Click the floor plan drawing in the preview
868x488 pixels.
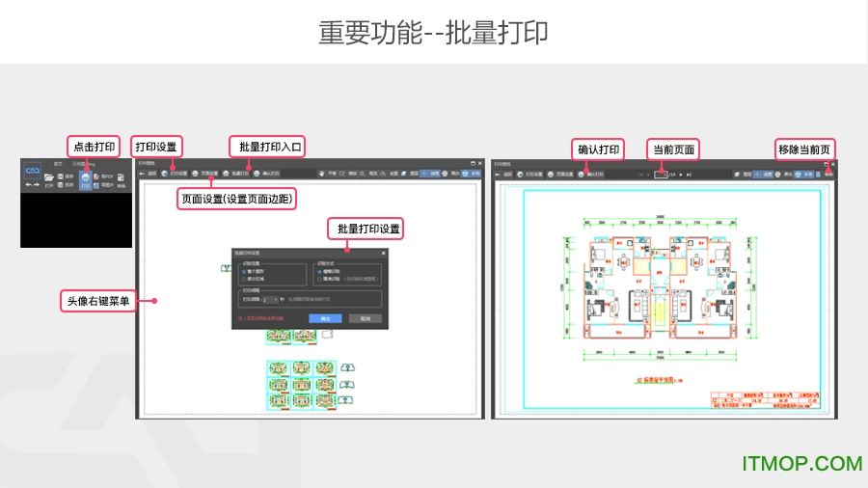(660, 286)
